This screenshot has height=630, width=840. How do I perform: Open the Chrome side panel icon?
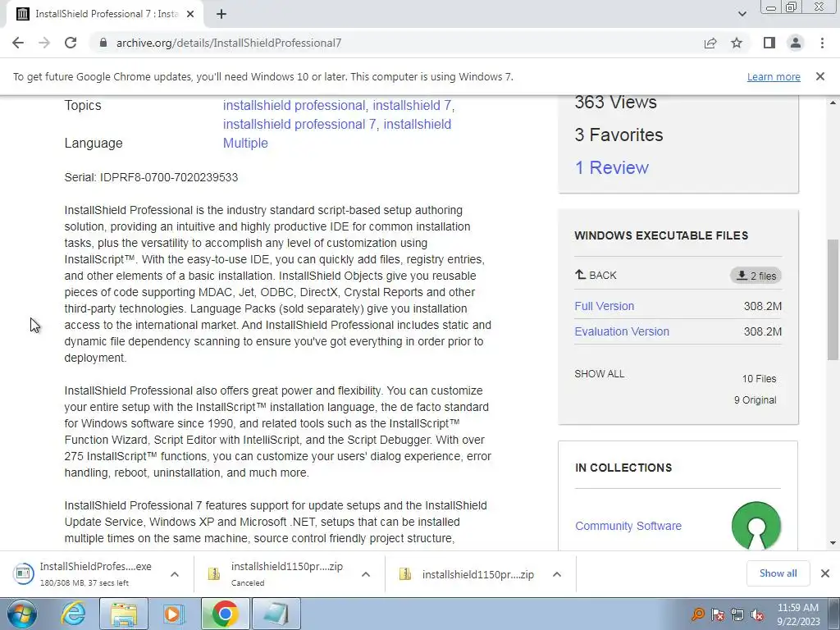click(769, 43)
